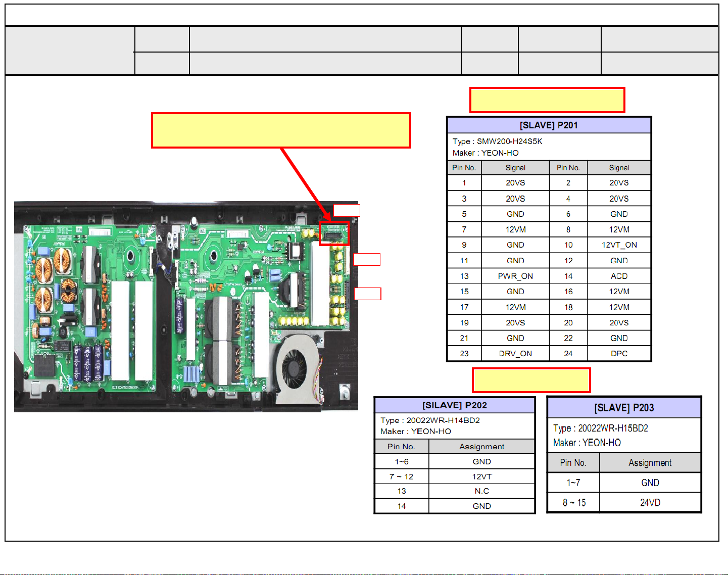Image resolution: width=728 pixels, height=575 pixels.
Task: Click the [SLAVE] P201 table header
Action: [x=549, y=125]
